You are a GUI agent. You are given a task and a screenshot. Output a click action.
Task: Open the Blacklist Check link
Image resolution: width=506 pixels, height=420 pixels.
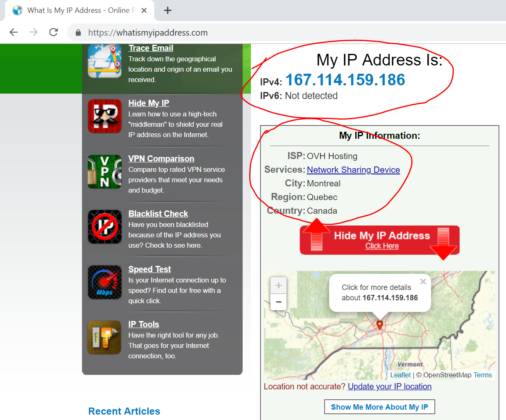(158, 214)
